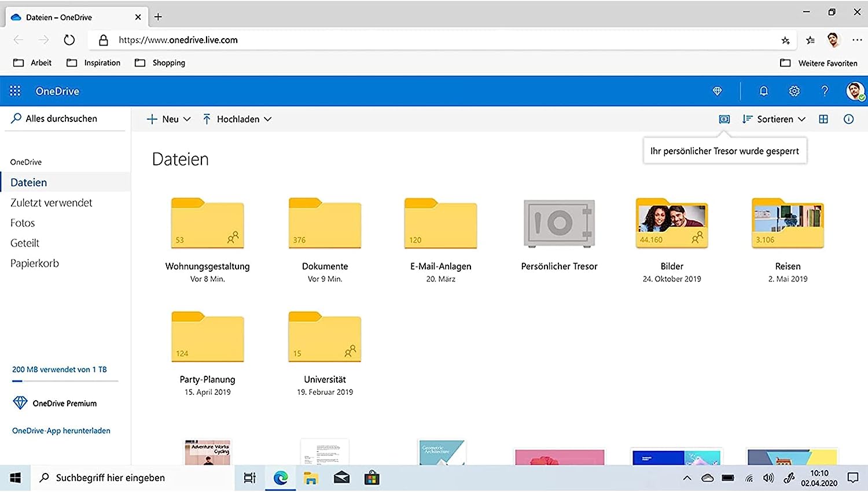
Task: Click the OneDrive-App herunterladen link
Action: click(61, 431)
